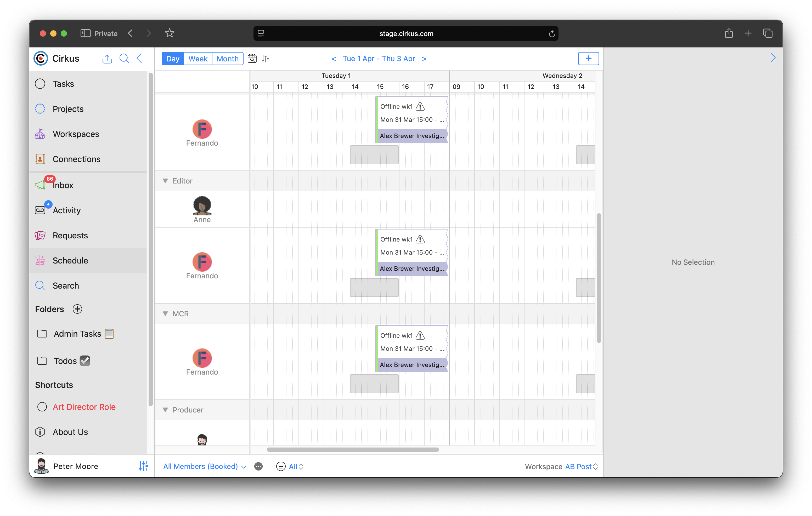Image resolution: width=812 pixels, height=516 pixels.
Task: Toggle the Art Director Role circle
Action: pos(42,407)
